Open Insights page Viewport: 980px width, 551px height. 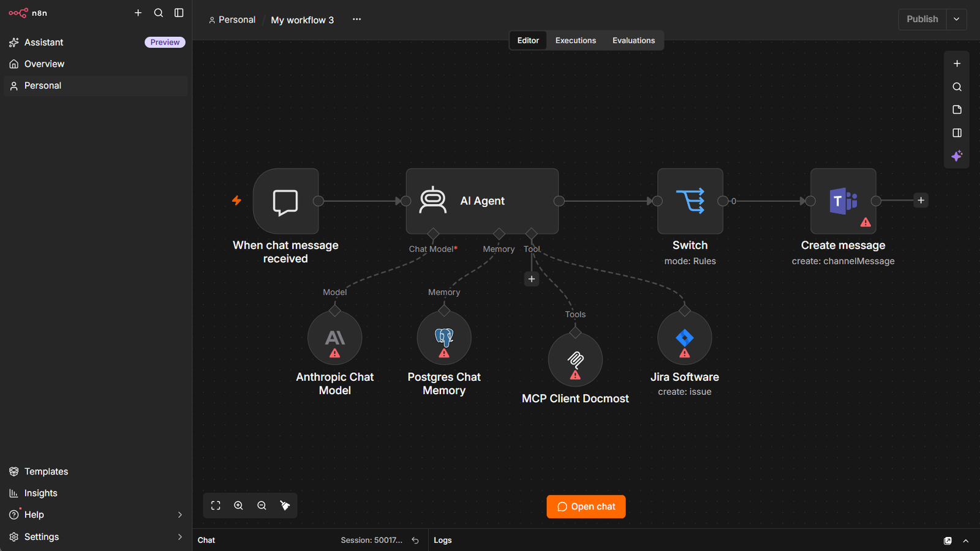(96, 493)
